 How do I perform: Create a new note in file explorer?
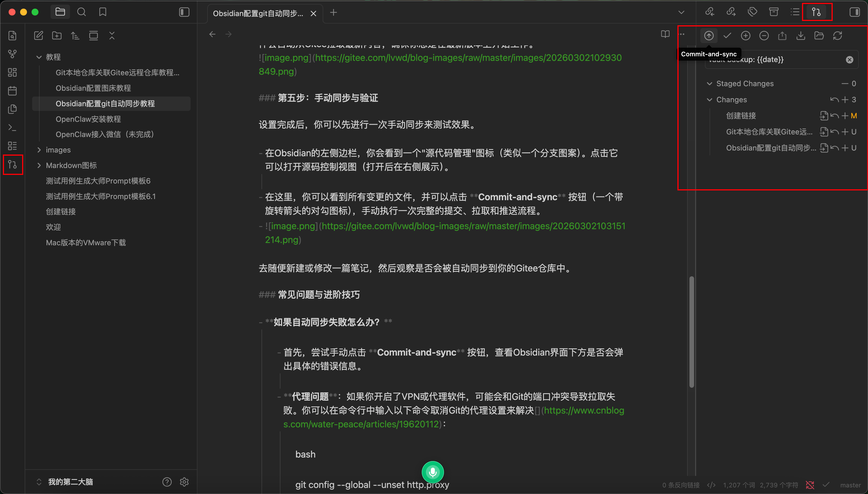(39, 36)
